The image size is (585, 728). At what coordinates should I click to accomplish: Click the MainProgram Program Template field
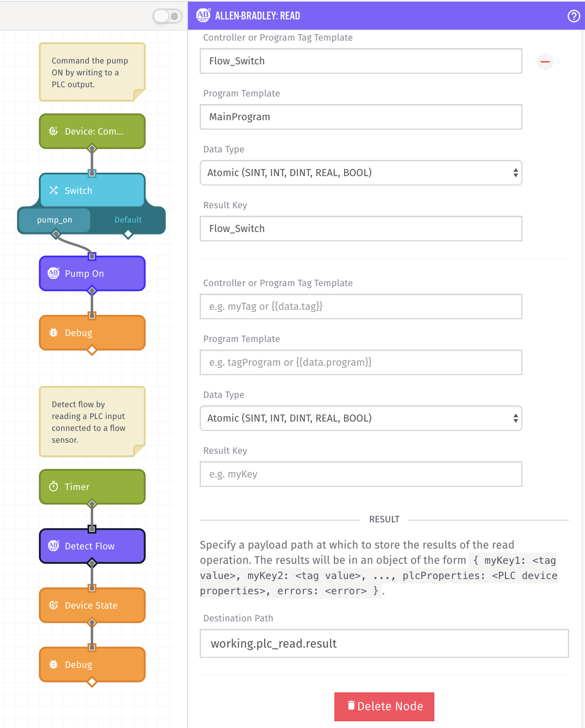(x=361, y=117)
